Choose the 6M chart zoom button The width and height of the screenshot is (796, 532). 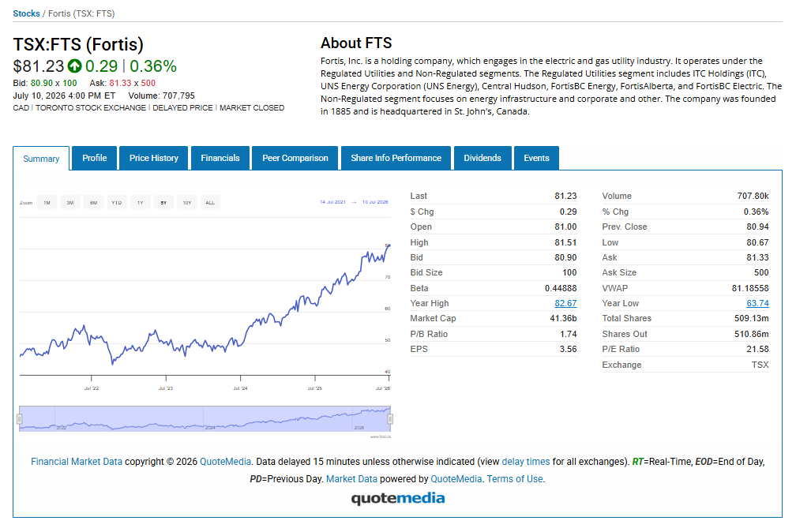(x=93, y=203)
